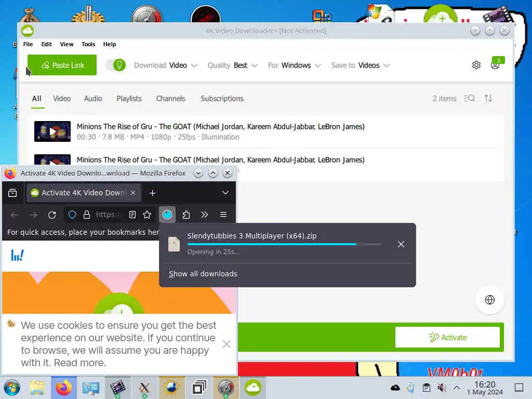Click Show all downloads
The width and height of the screenshot is (532, 399).
pos(203,274)
